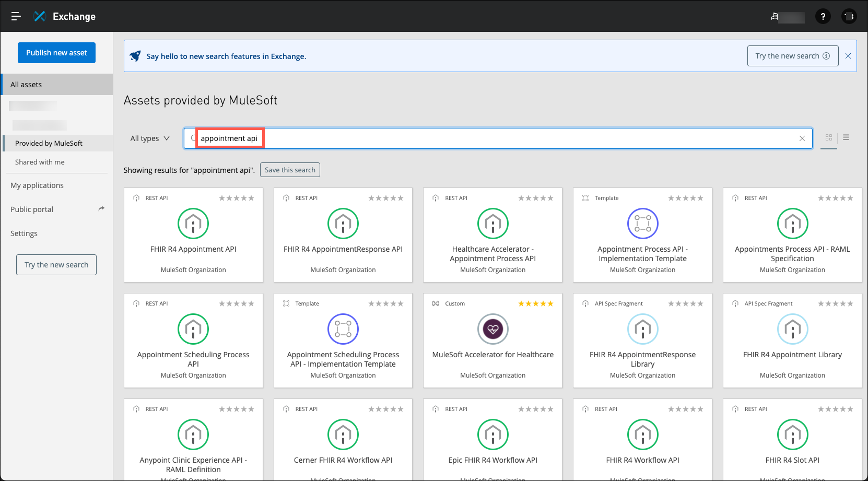Click Template label on Appointment Process API card
The height and width of the screenshot is (481, 868).
(606, 198)
